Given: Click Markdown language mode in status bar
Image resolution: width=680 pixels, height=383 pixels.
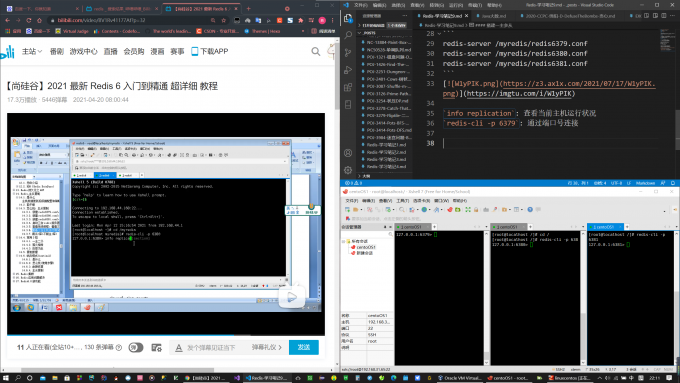Looking at the screenshot, I should 645,183.
